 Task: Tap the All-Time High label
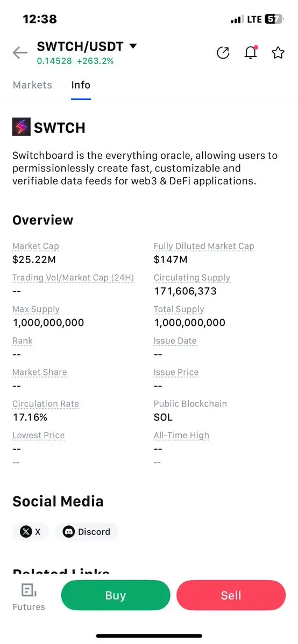point(181,436)
